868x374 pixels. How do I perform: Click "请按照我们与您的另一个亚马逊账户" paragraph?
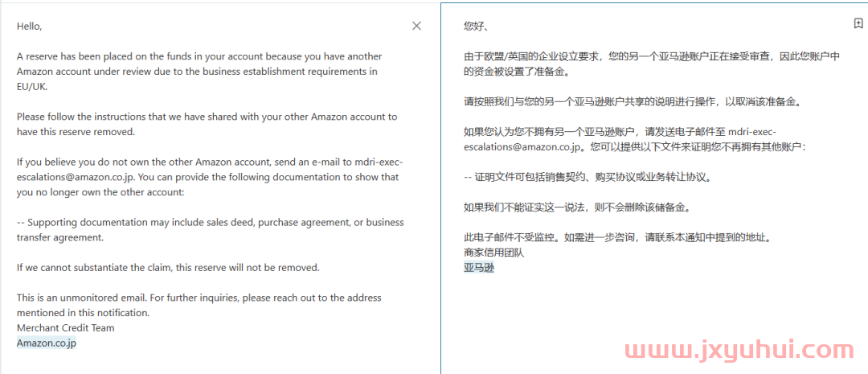(633, 102)
